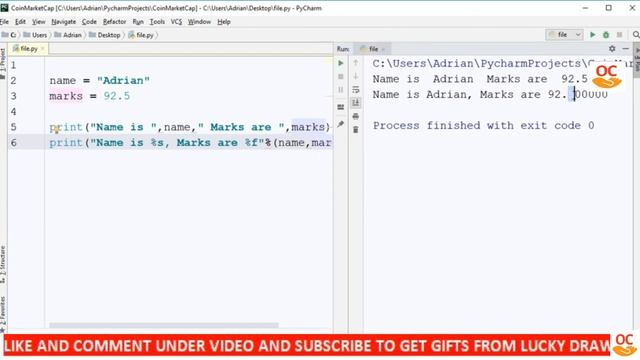Pin the Run tab using the pin icon
Viewport: 640px width, 360px height.
point(340,124)
